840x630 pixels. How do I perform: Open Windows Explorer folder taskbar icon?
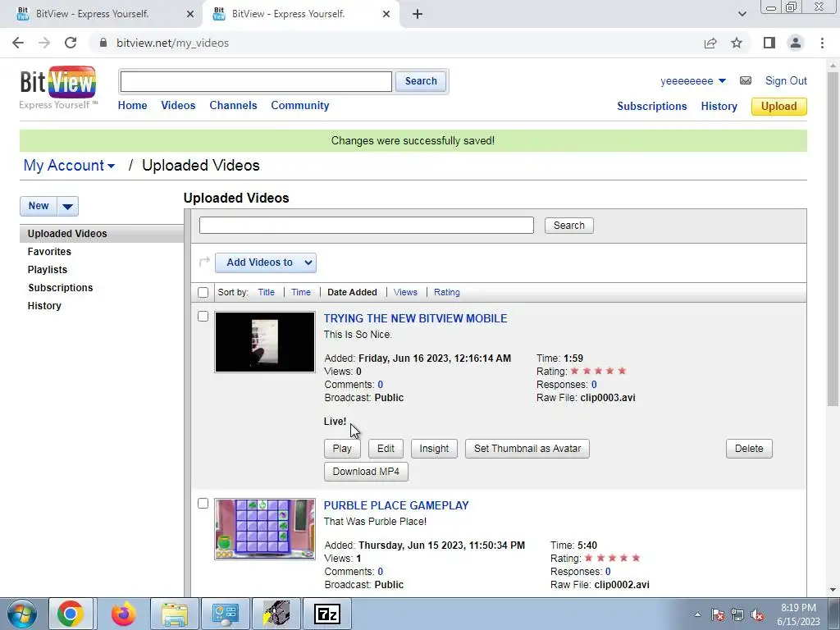click(x=175, y=614)
